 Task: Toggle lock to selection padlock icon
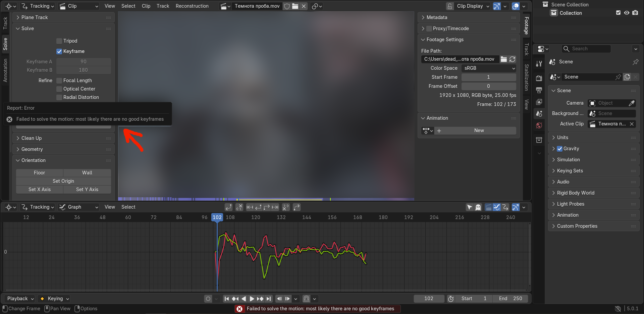[x=450, y=6]
